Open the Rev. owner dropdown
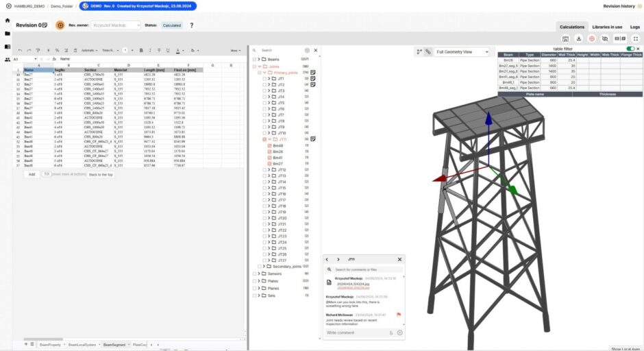Screen dimensions: 644x351 [115, 25]
